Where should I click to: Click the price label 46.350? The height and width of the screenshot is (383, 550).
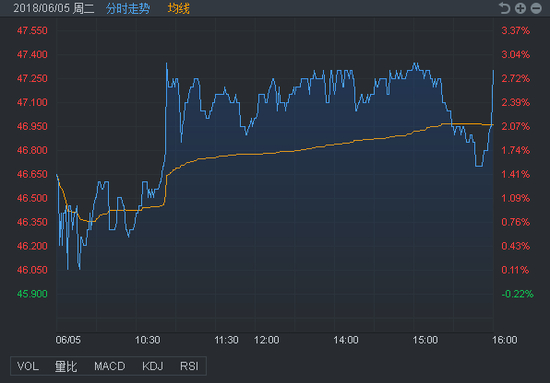[x=32, y=222]
